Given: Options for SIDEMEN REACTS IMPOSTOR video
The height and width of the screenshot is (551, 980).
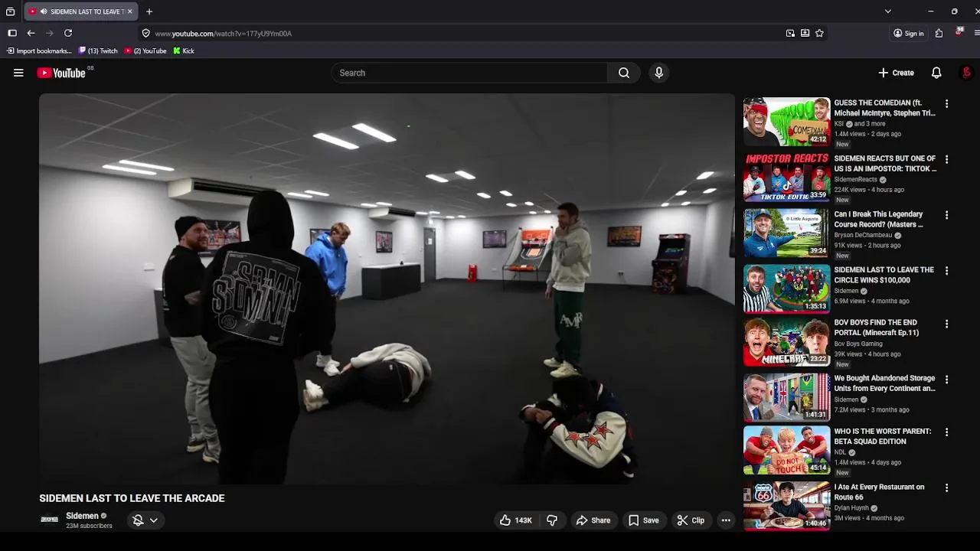Looking at the screenshot, I should [946, 159].
